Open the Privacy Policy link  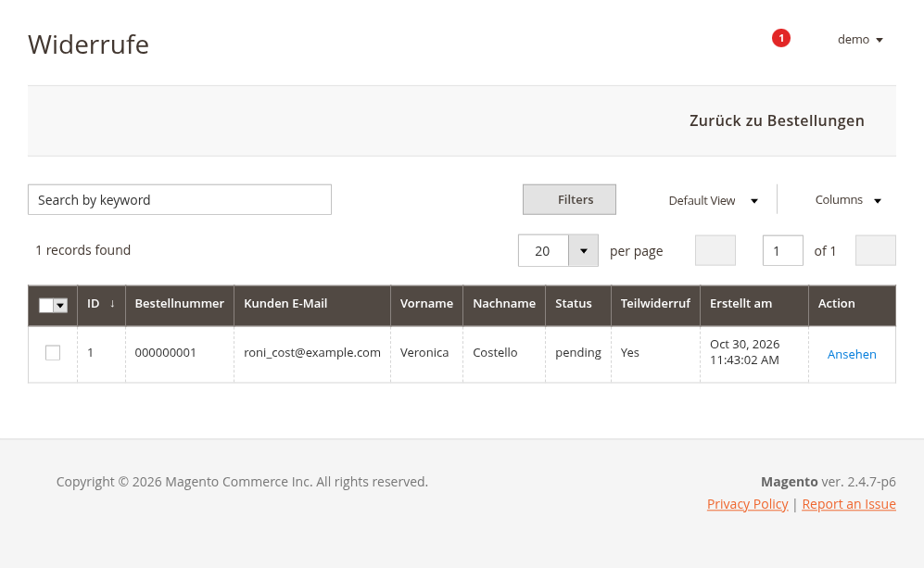(747, 504)
